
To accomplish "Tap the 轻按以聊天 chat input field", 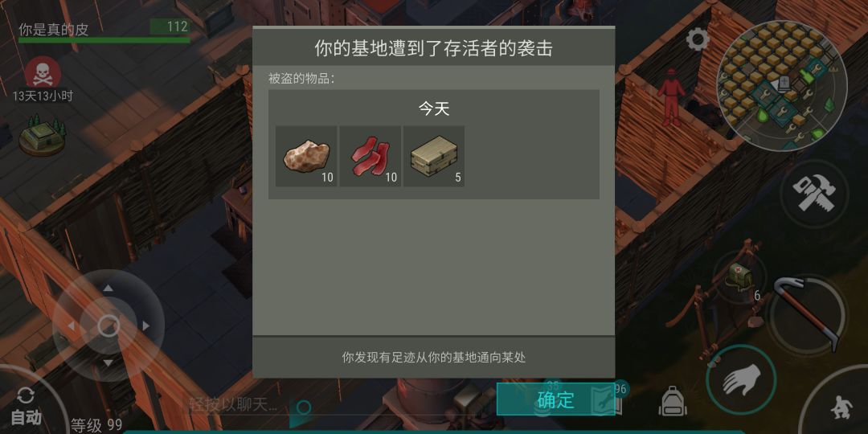I will [x=232, y=404].
